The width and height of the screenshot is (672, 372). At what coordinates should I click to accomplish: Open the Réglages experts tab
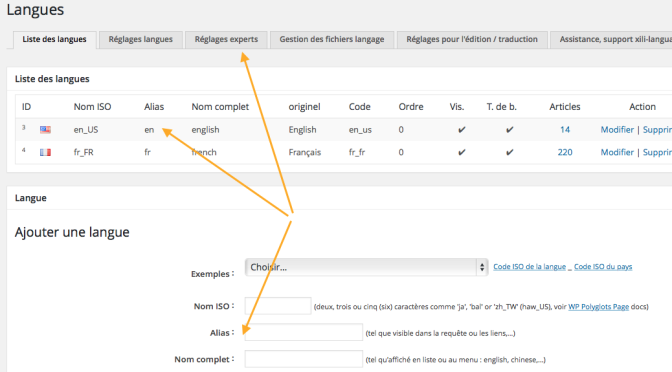point(226,39)
